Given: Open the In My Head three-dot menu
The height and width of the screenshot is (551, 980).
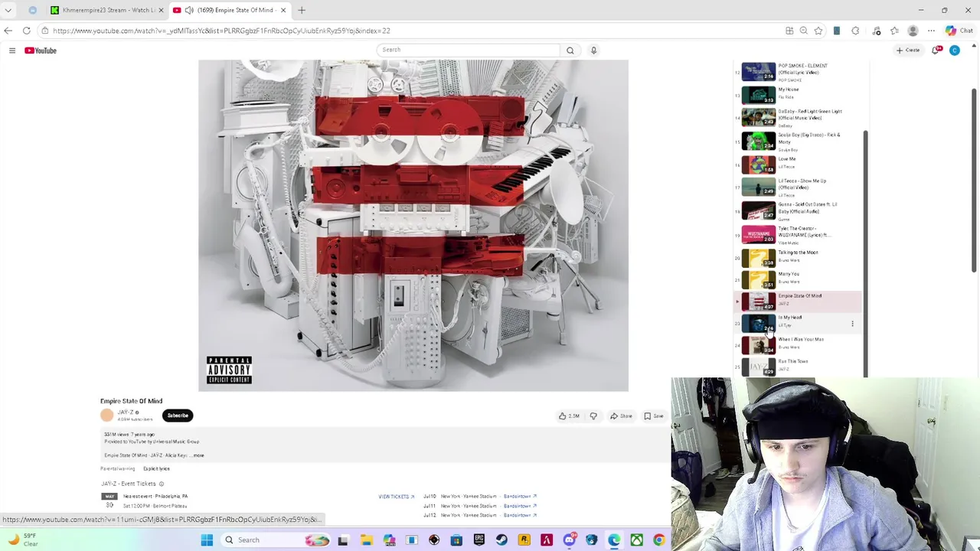Looking at the screenshot, I should (852, 324).
